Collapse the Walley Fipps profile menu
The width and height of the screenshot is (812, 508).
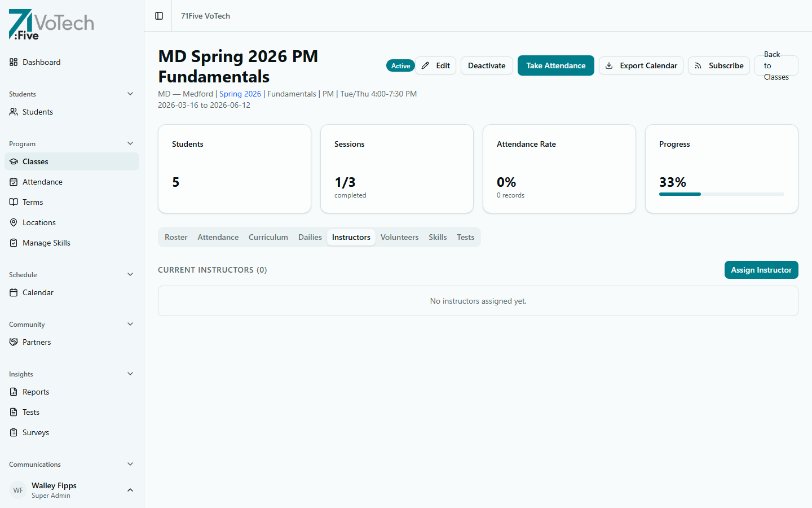(x=130, y=490)
